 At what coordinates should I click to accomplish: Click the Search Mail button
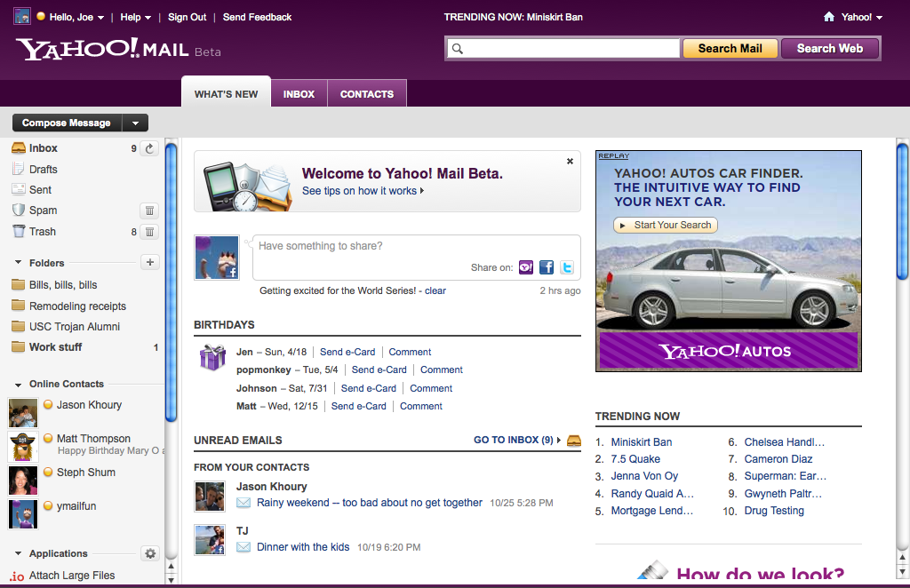click(x=730, y=49)
